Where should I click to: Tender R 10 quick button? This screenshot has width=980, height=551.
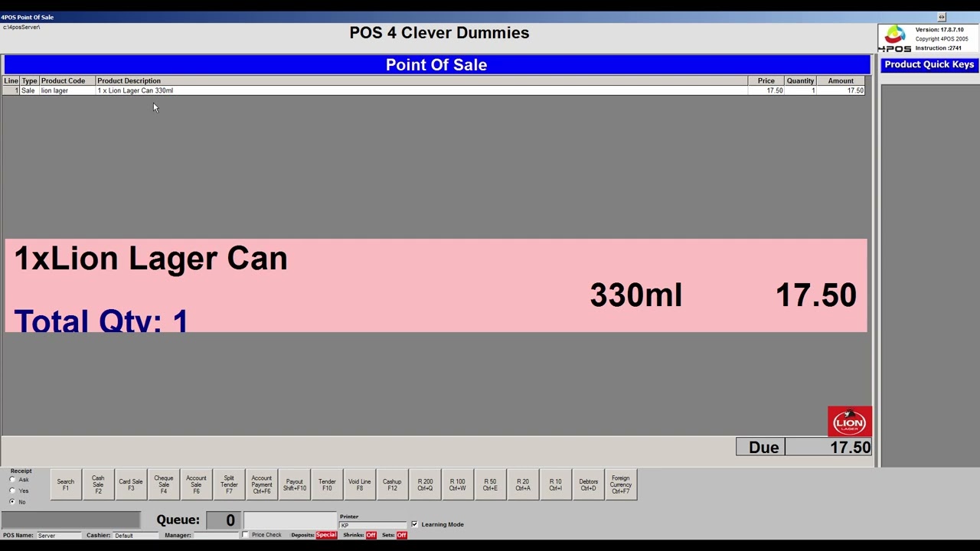coord(556,485)
